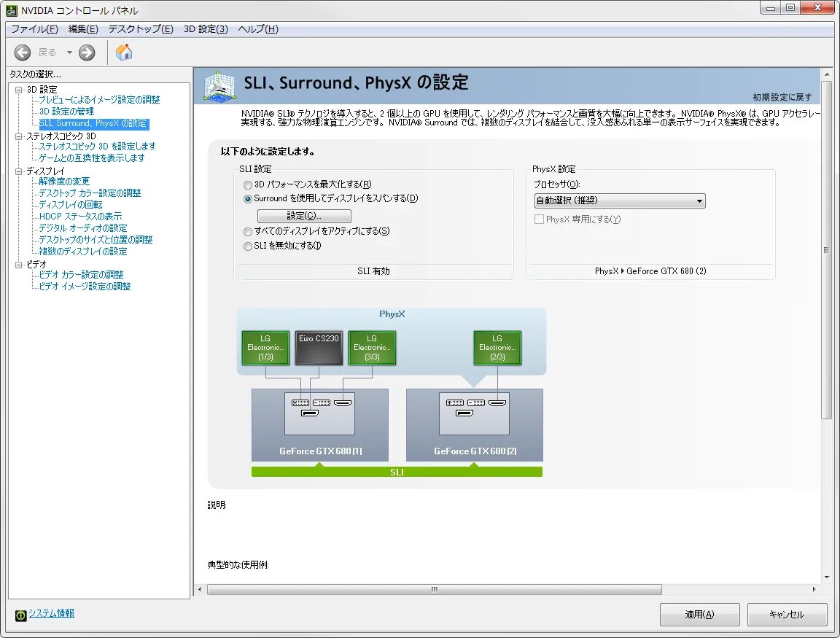Viewport: 840px width, 638px height.
Task: Collapse the ステレオスコピック 3D tree node
Action: click(x=19, y=136)
